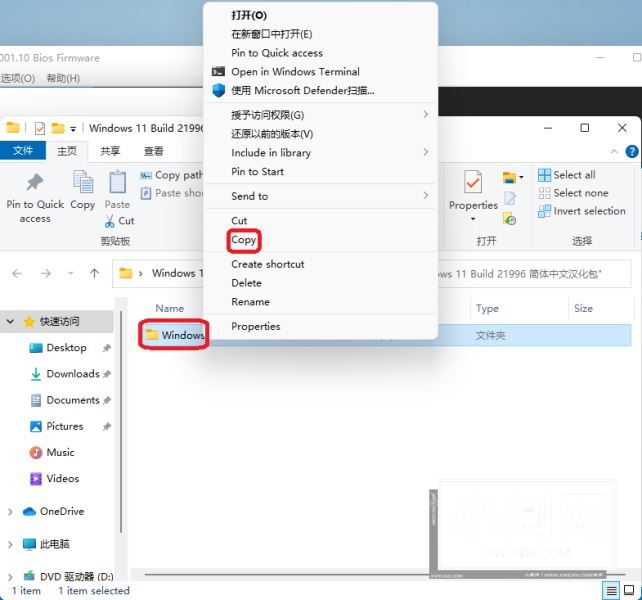Screen dimensions: 642x600
Task: Click the Paste clipboard icon in ribbon
Action: [x=118, y=181]
